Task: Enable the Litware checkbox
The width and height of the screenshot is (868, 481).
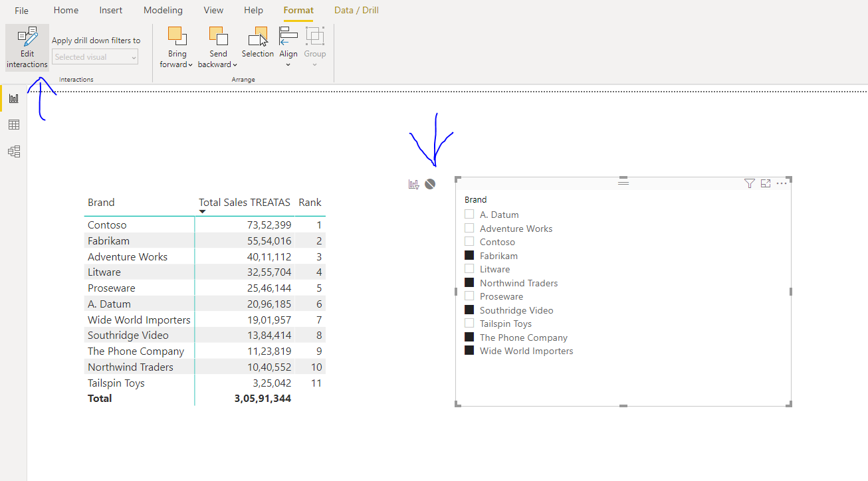Action: (469, 269)
